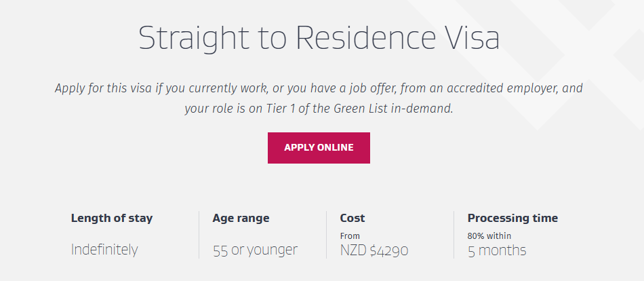Click the 5 months value
Viewport: 644px width, 281px height.
pos(497,250)
